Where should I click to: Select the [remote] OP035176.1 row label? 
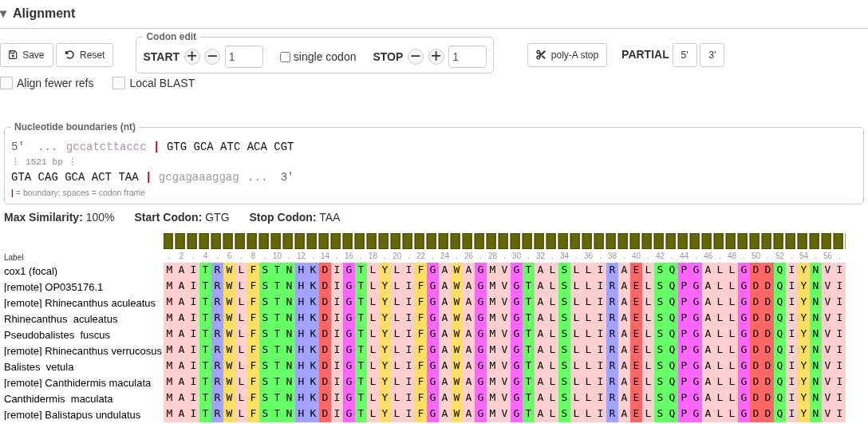click(53, 287)
